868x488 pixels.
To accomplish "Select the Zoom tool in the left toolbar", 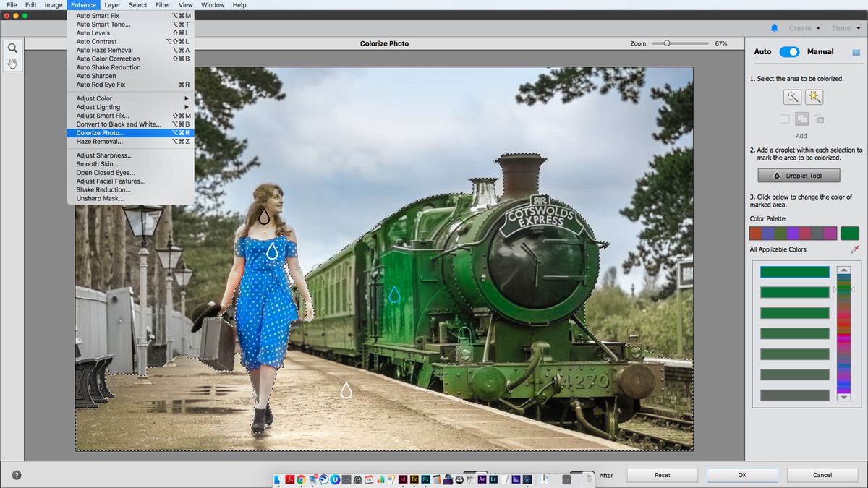I will [12, 48].
